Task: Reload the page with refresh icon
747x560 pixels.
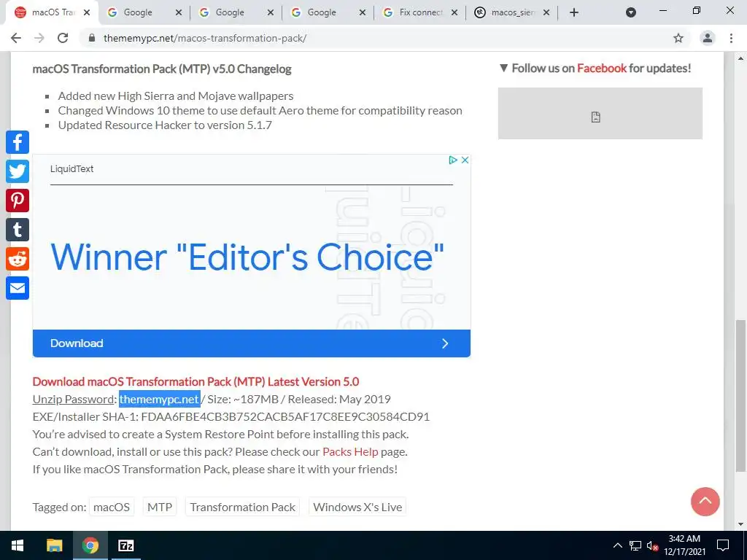Action: tap(63, 38)
